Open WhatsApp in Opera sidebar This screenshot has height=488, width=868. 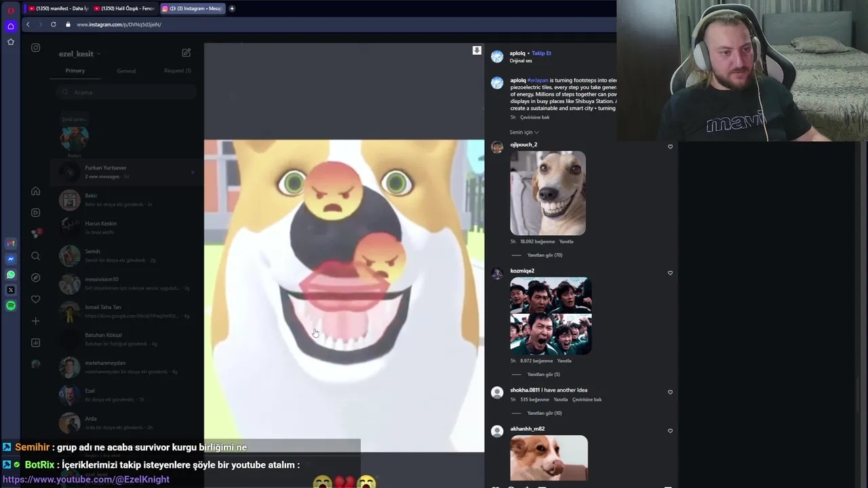pos(10,274)
